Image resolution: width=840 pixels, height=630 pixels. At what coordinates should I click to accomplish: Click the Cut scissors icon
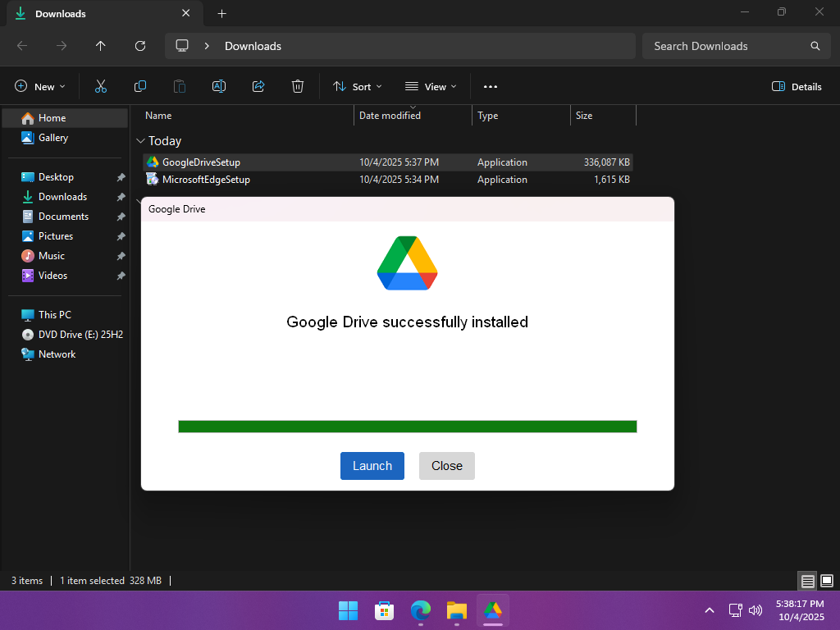(101, 86)
